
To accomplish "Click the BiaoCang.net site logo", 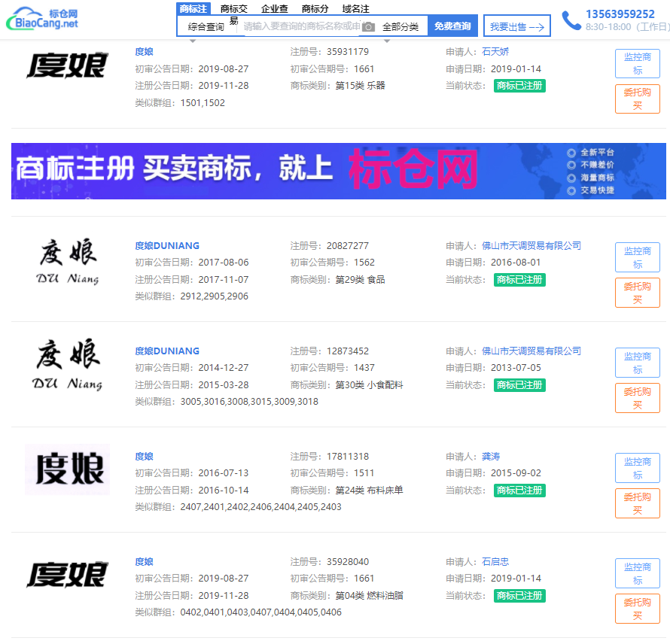I will coord(43,19).
